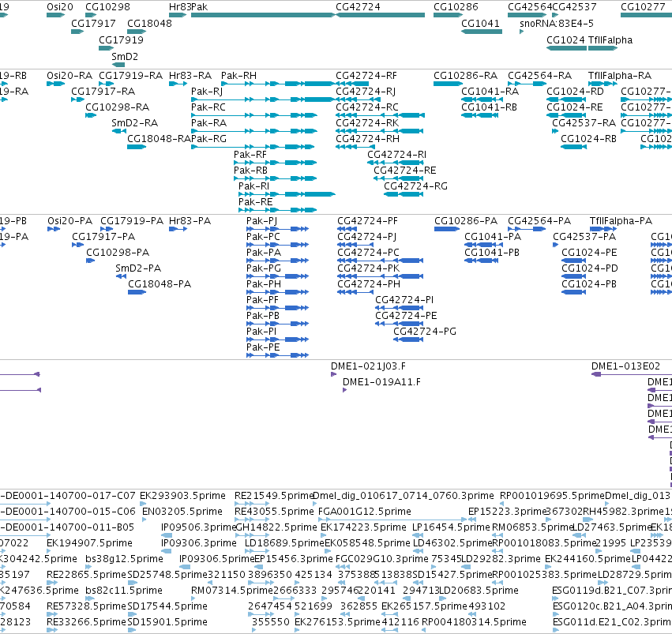Select the Pak gene span
The height and width of the screenshot is (634, 672).
[263, 15]
